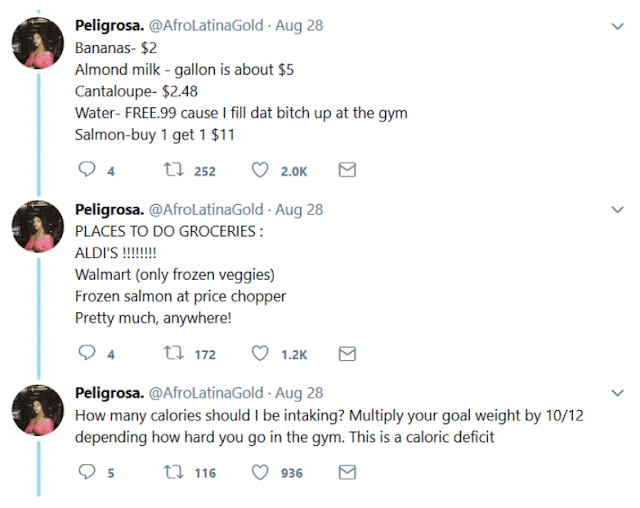Screen dimensions: 640x508
Task: Reply to the calories intake tweet
Action: coord(85,472)
